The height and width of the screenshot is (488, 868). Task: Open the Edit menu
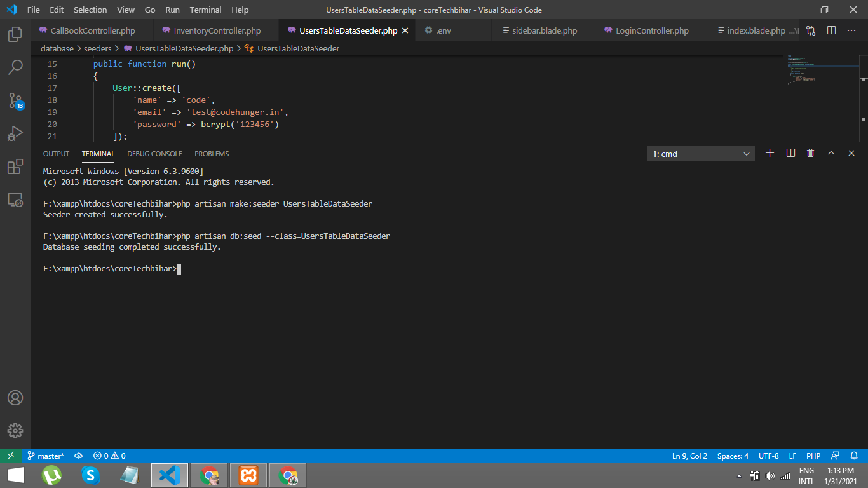[57, 10]
